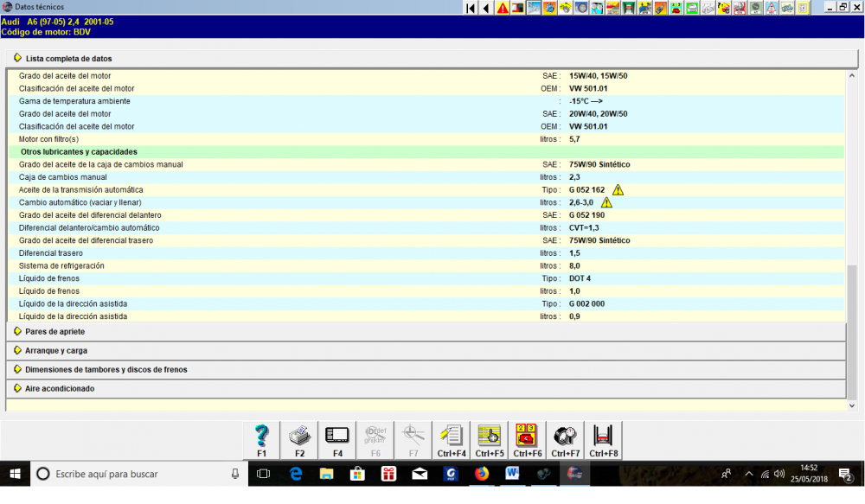Viewport: 865px width, 504px height.
Task: Open the PDF reader taskbar app
Action: (x=451, y=474)
